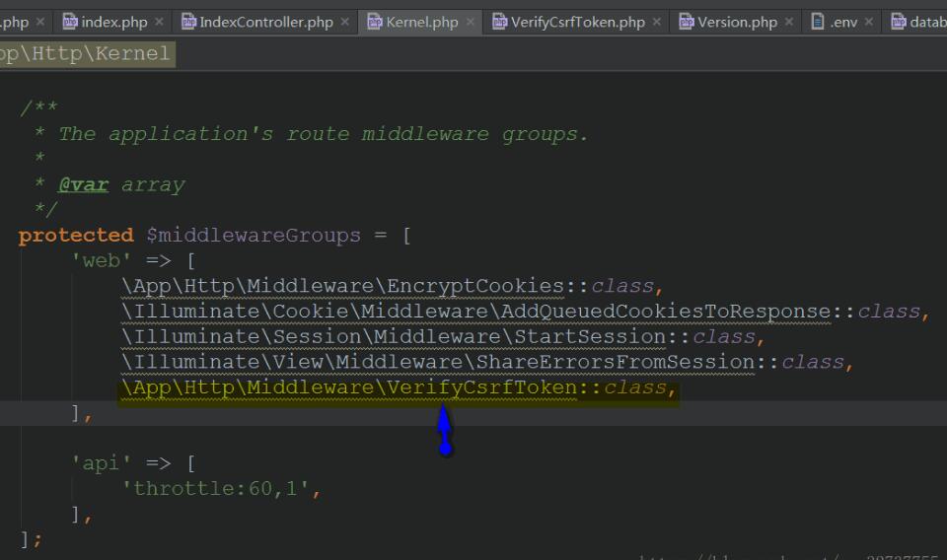The image size is (947, 560).
Task: Switch to the .env tab
Action: 843,23
